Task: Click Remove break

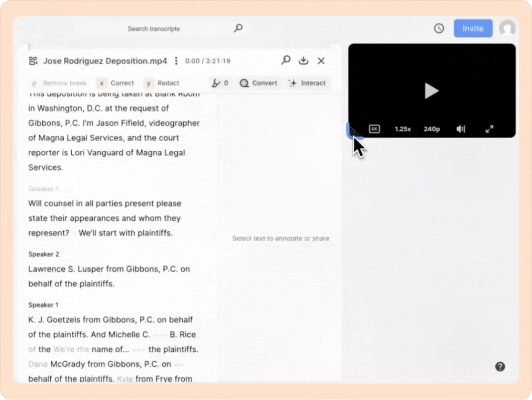Action: click(x=59, y=83)
